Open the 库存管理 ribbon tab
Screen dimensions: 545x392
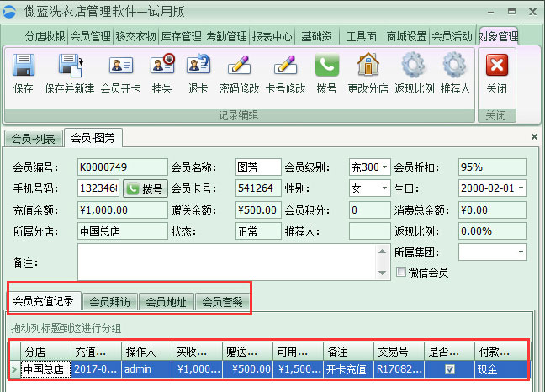(180, 36)
